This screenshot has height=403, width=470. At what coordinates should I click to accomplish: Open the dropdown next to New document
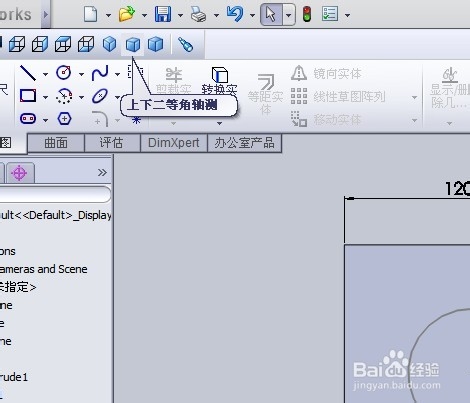108,15
